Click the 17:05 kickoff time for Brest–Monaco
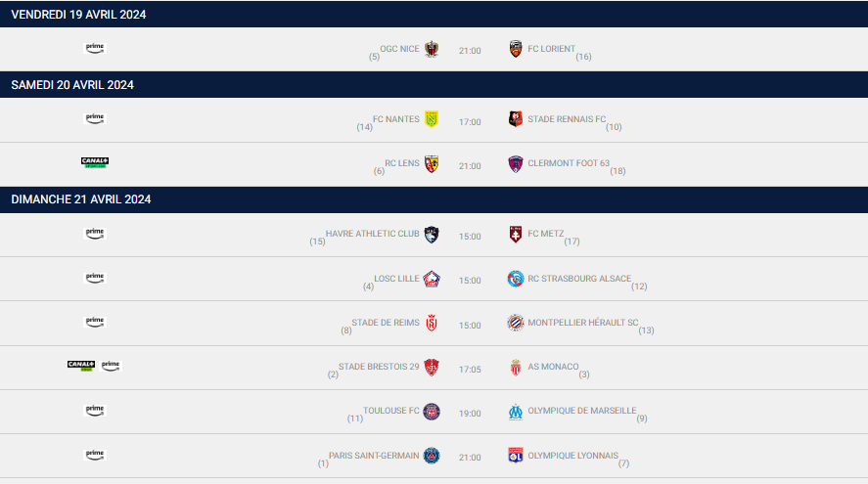This screenshot has width=868, height=484. pyautogui.click(x=470, y=369)
